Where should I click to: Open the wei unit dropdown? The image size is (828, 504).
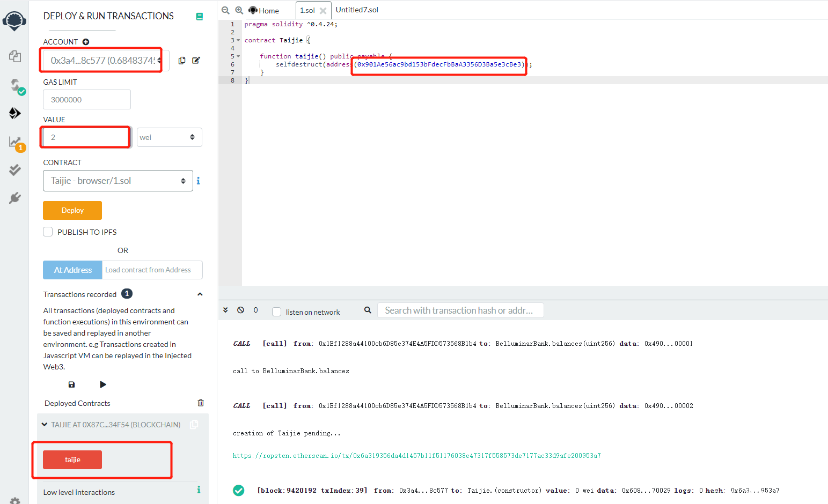click(x=169, y=137)
